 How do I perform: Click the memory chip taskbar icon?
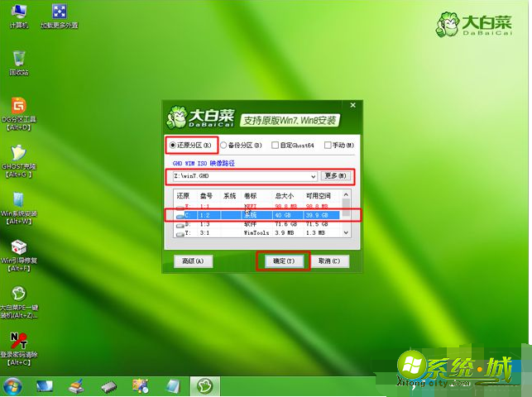pyautogui.click(x=109, y=387)
